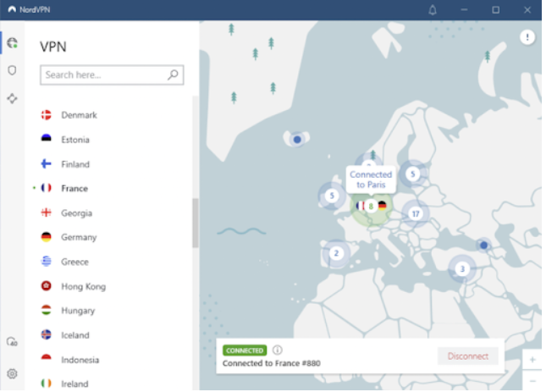Click the Germany flag icon in list

pyautogui.click(x=46, y=237)
